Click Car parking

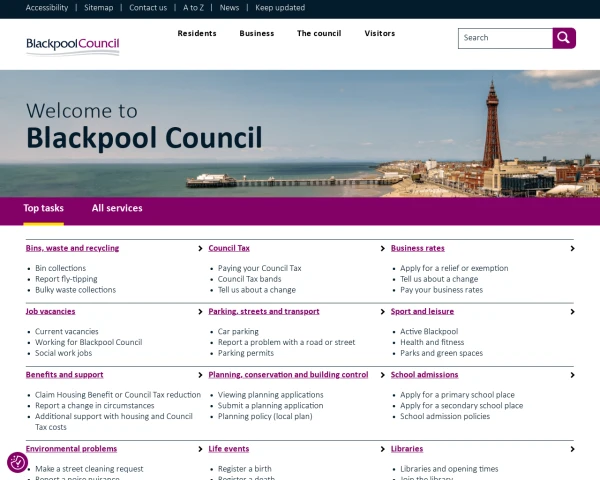click(x=238, y=331)
